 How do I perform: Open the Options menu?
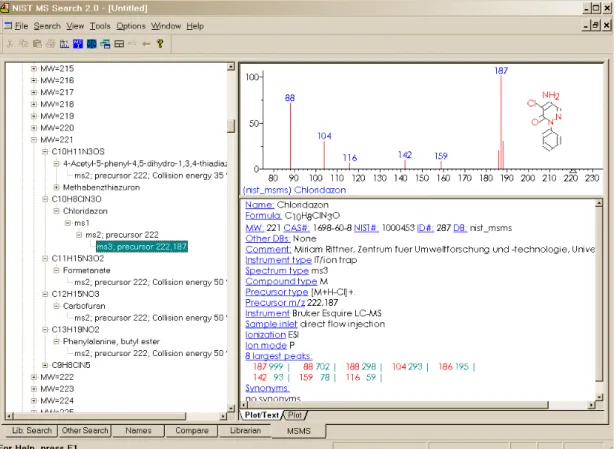point(131,26)
